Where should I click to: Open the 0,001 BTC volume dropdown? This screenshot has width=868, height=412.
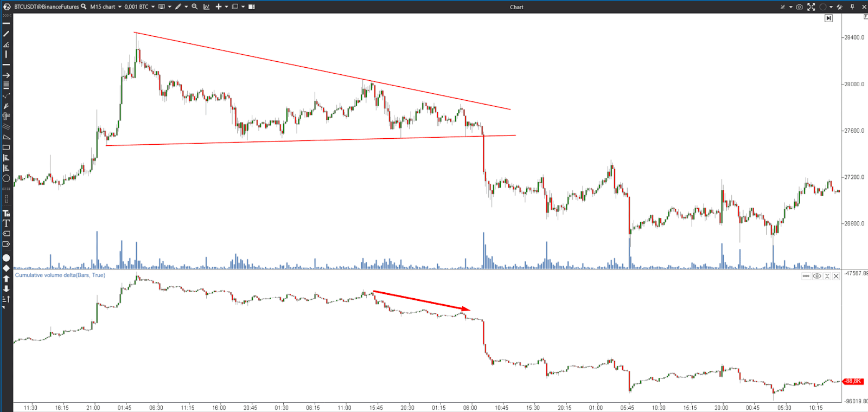[x=139, y=7]
